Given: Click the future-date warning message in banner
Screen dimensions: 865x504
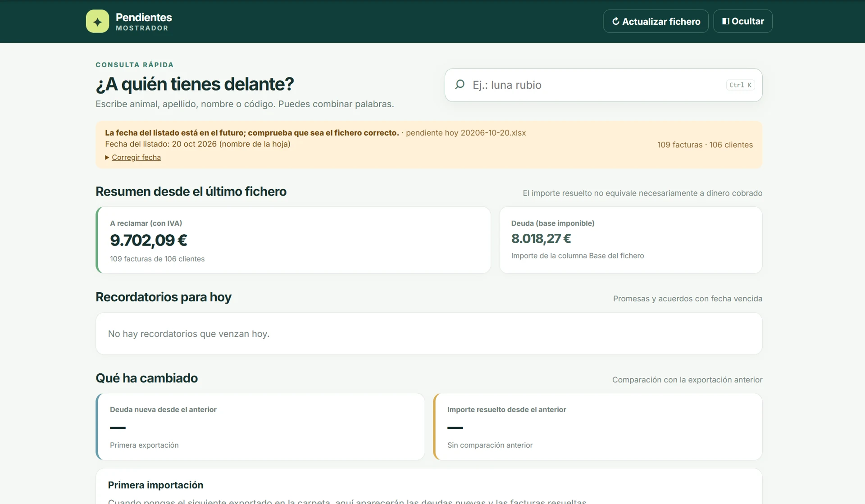Looking at the screenshot, I should coord(252,133).
